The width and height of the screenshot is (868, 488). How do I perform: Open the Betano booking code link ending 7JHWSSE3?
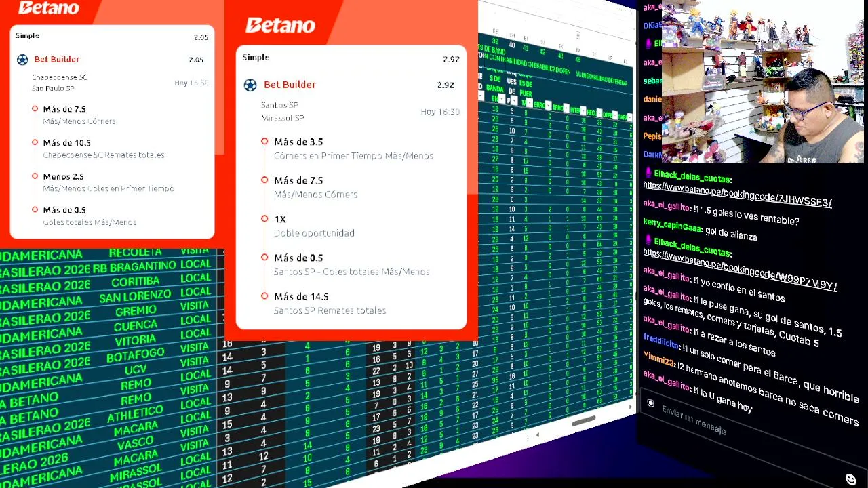[737, 194]
